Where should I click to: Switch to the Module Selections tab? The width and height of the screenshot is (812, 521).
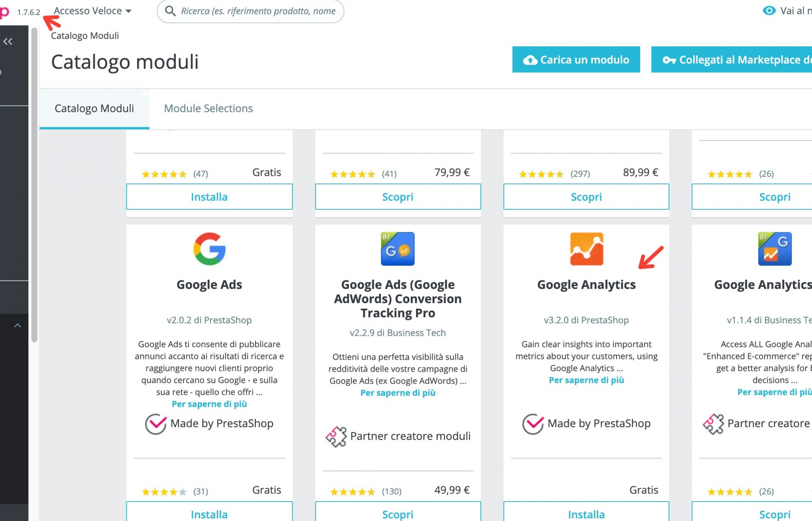coord(208,108)
